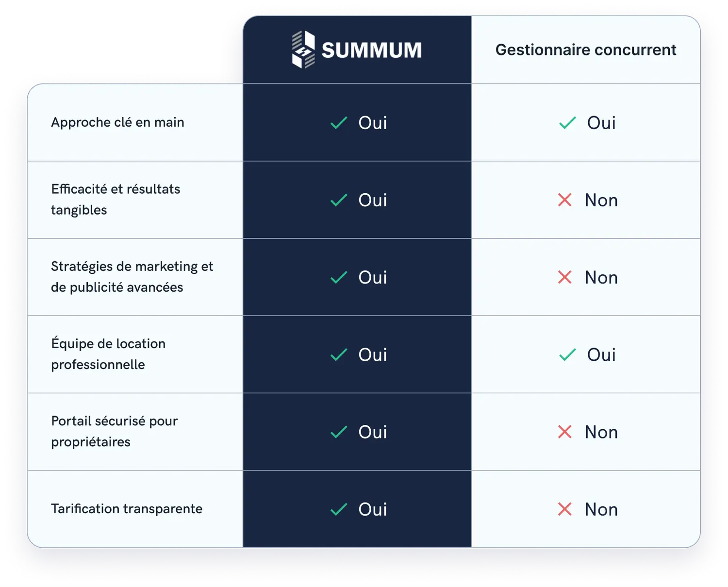Image resolution: width=728 pixels, height=587 pixels.
Task: Click the Efficacité et résultats tangibles label
Action: coord(116,200)
